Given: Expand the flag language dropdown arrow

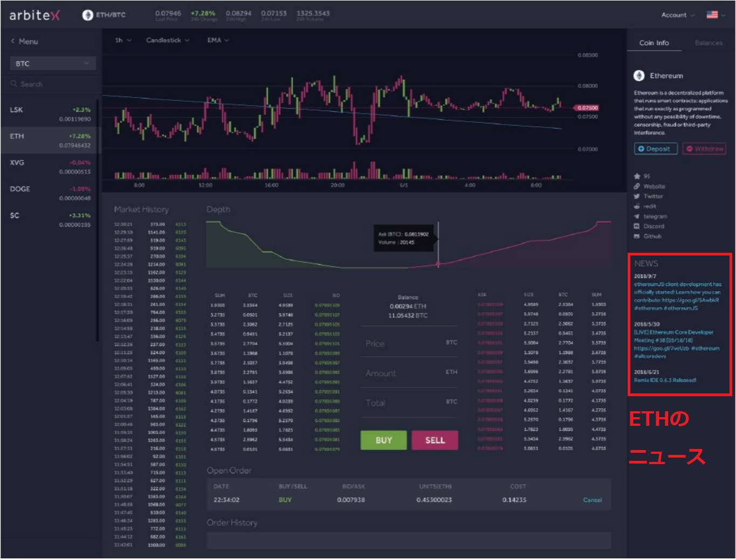Looking at the screenshot, I should pyautogui.click(x=724, y=15).
